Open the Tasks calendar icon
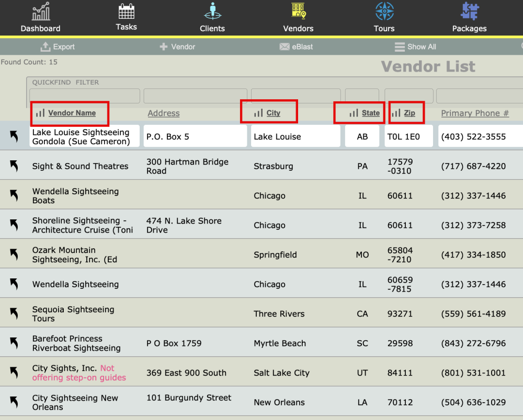The width and height of the screenshot is (523, 420). pyautogui.click(x=127, y=11)
